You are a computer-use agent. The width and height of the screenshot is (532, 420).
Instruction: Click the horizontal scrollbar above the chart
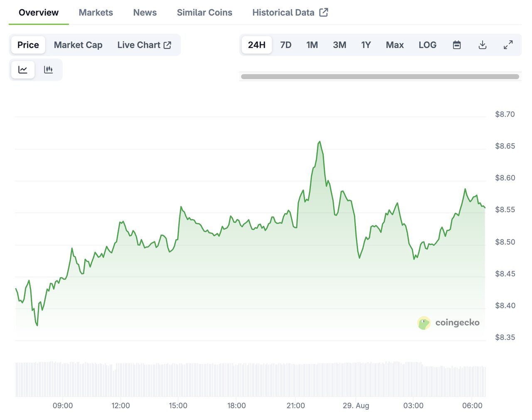(380, 76)
